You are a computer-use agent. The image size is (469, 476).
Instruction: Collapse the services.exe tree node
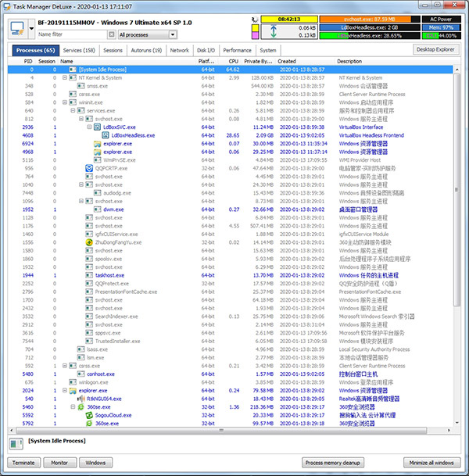[x=73, y=110]
